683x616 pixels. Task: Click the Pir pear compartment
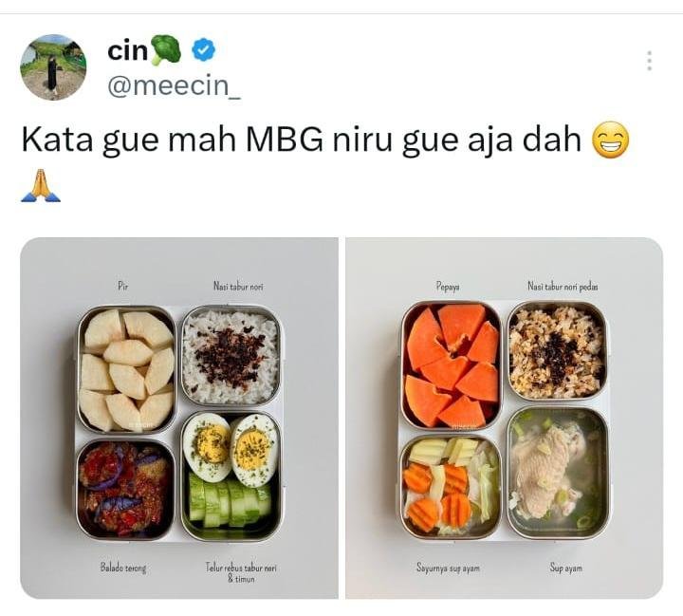click(126, 369)
